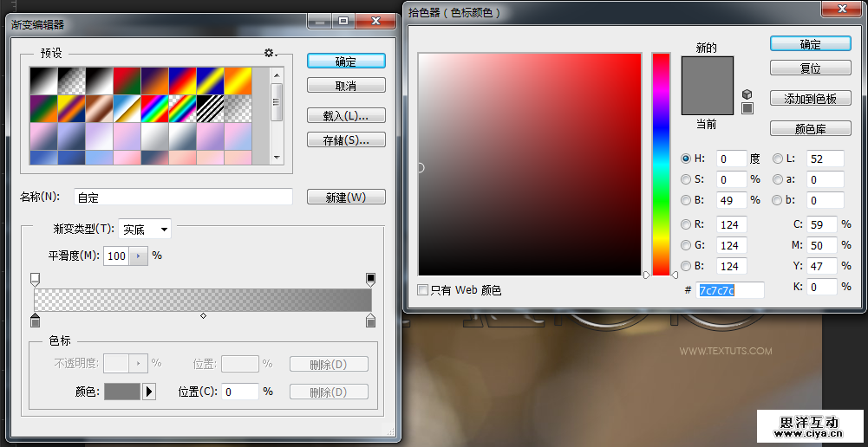Open the color stop arrow menu beside 颜色
This screenshot has width=868, height=447.
coord(149,392)
